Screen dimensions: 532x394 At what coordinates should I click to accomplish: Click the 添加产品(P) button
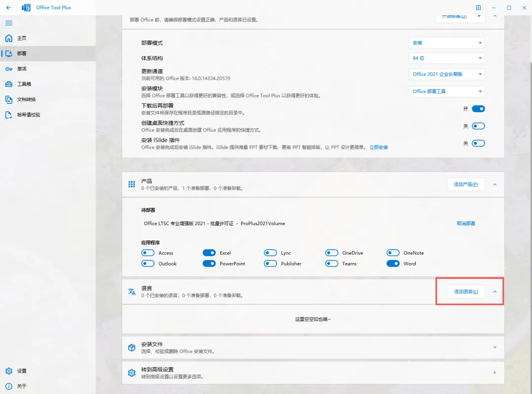(466, 185)
